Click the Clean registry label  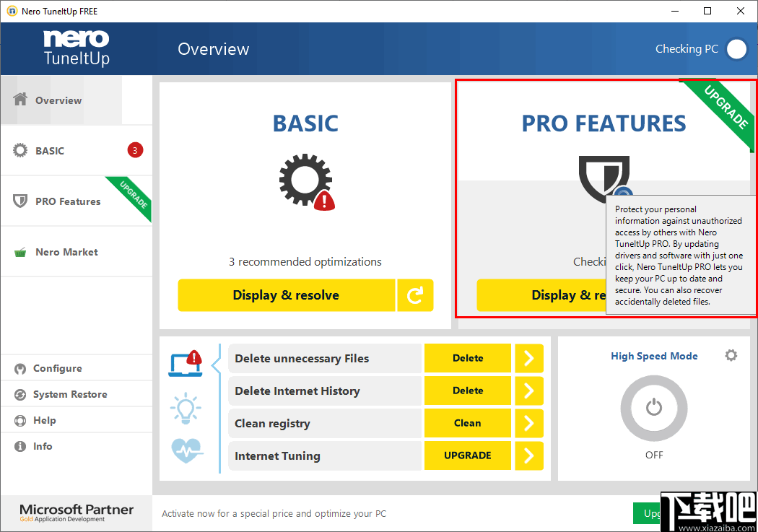click(272, 424)
